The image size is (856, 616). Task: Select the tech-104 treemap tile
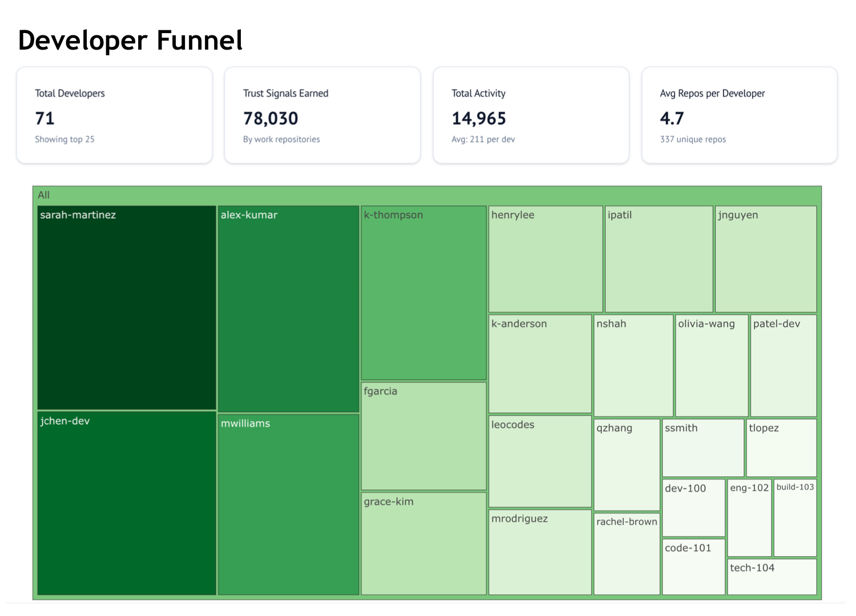click(x=772, y=577)
